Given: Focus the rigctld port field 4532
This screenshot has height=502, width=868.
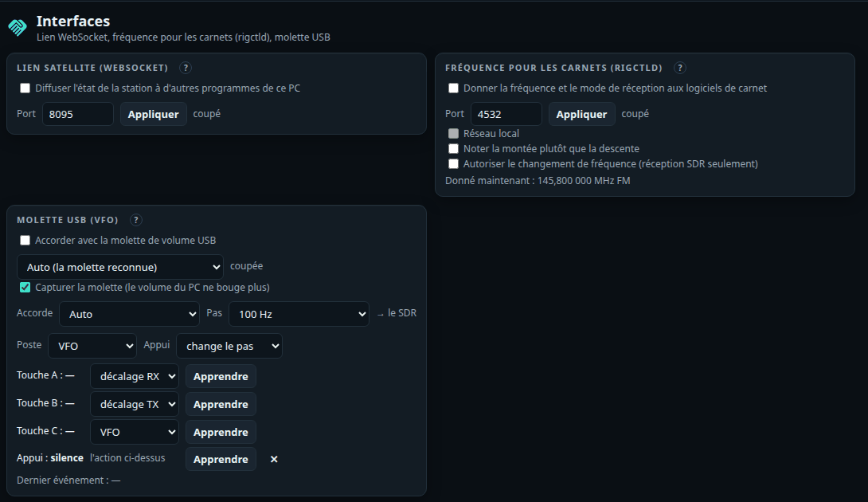Looking at the screenshot, I should click(506, 114).
